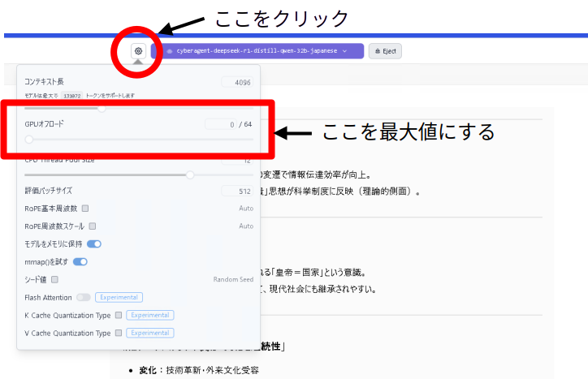Image resolution: width=588 pixels, height=379 pixels.
Task: Click the context length value field 4096
Action: (237, 82)
